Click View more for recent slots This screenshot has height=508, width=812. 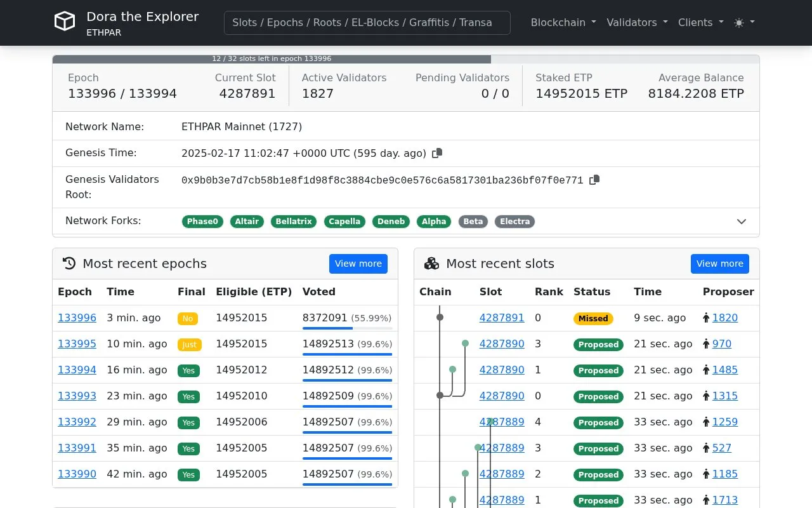pos(720,264)
